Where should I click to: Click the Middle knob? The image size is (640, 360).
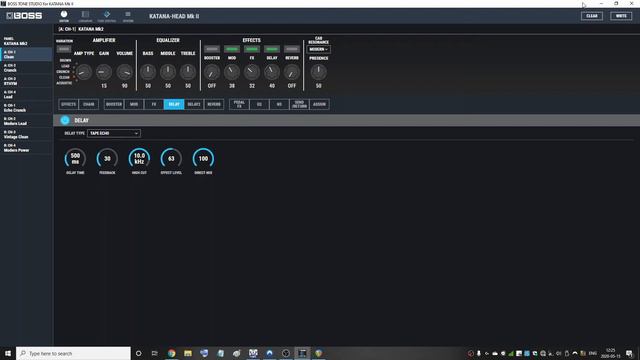click(x=168, y=72)
